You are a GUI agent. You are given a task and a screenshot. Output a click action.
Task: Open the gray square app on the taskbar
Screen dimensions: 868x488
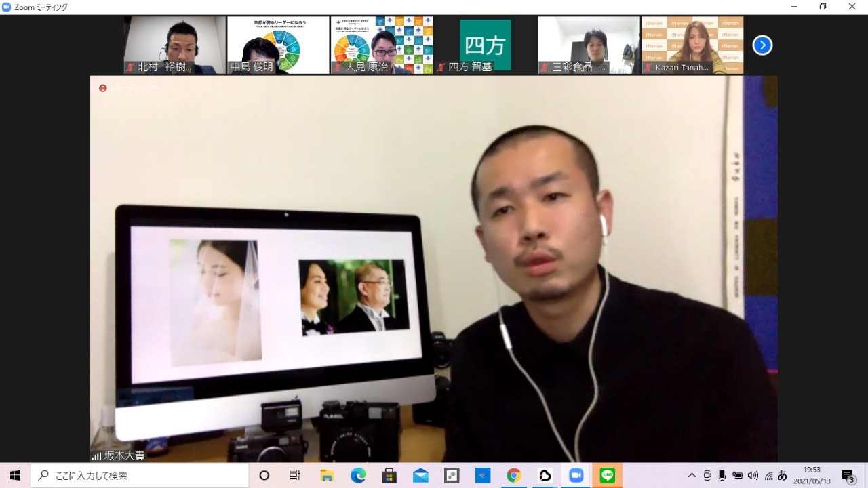(x=452, y=475)
